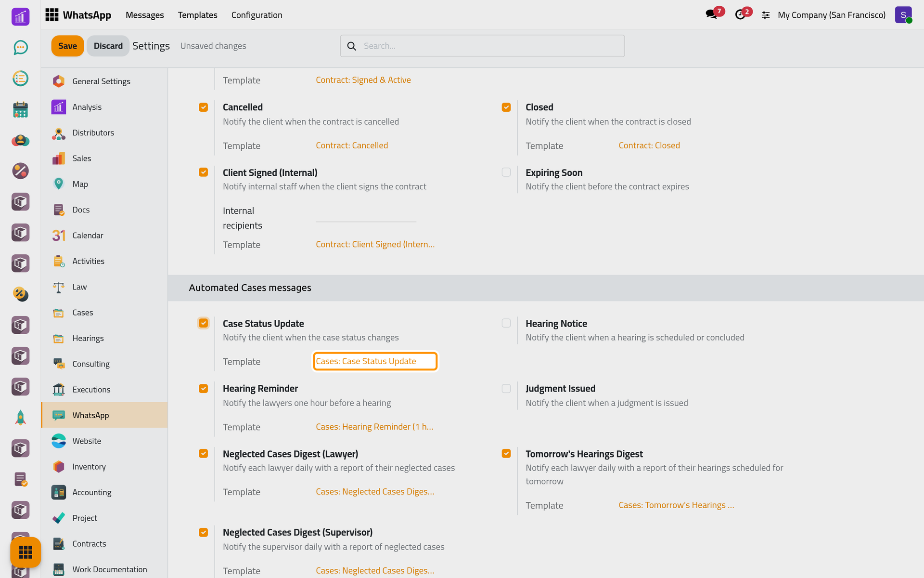Open the apps grid icon beside WhatsApp title
The width and height of the screenshot is (924, 578).
click(51, 15)
